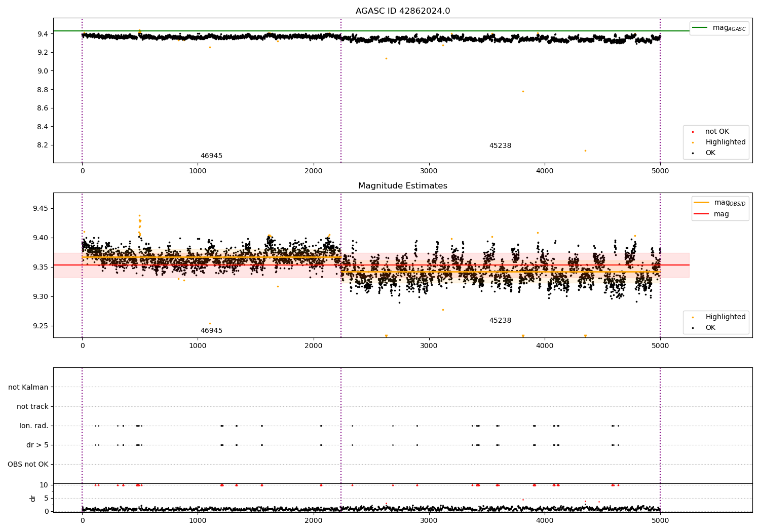Viewport: 760px width, 532px height.
Task: Click the 1000 x-axis tick of the bottom plot
Action: (x=198, y=521)
